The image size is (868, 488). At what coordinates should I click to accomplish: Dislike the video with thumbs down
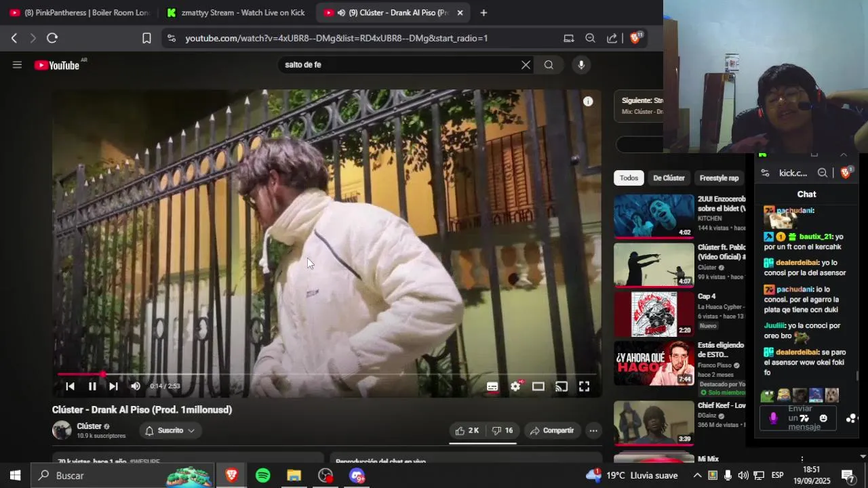tap(502, 430)
